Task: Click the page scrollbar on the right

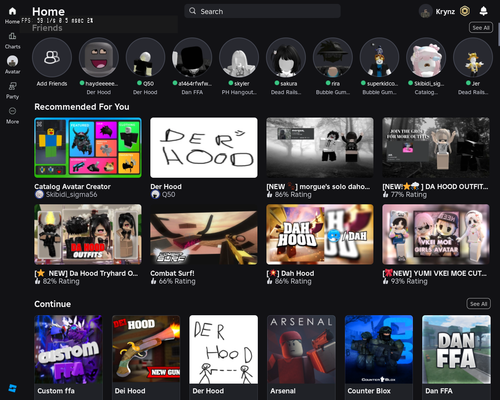Action: click(498, 35)
